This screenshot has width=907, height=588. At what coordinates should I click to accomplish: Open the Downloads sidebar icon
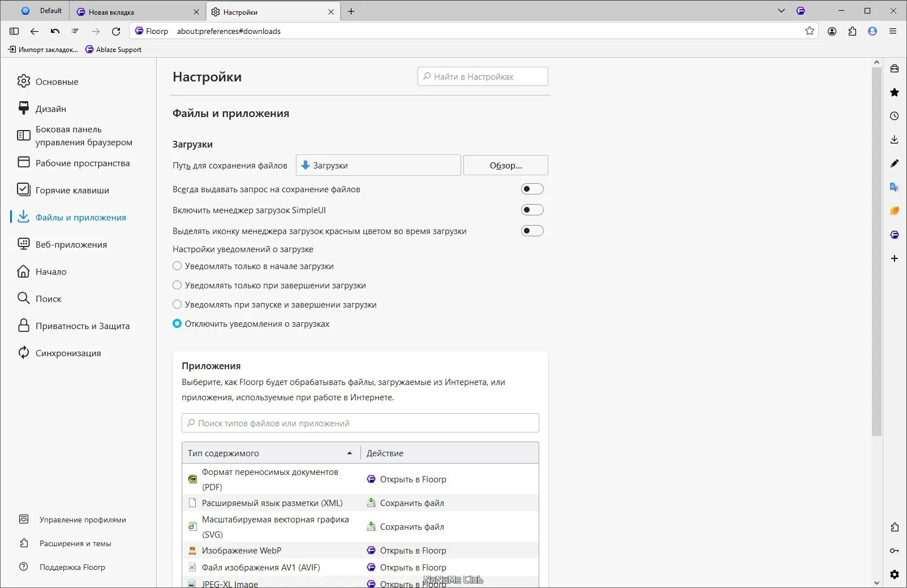[x=894, y=139]
